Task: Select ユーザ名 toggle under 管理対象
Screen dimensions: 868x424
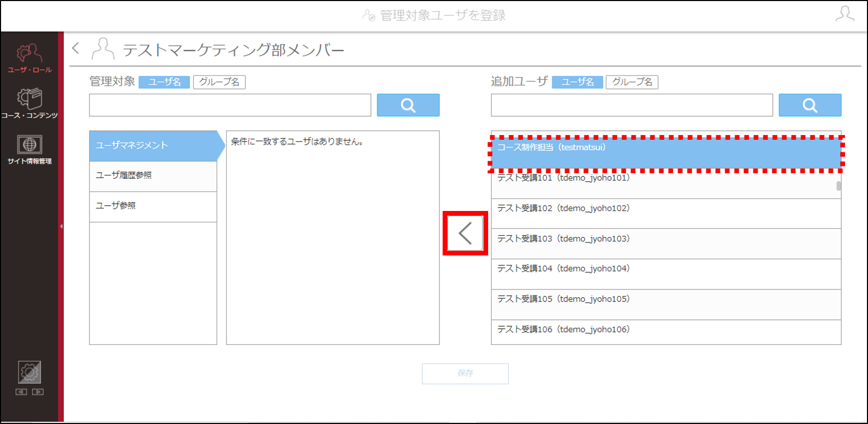Action: pos(164,82)
